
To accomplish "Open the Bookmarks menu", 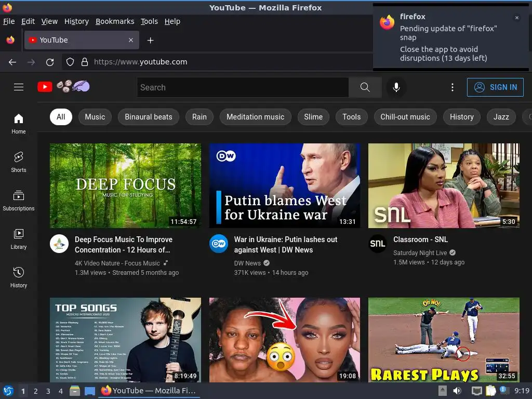I will tap(115, 21).
